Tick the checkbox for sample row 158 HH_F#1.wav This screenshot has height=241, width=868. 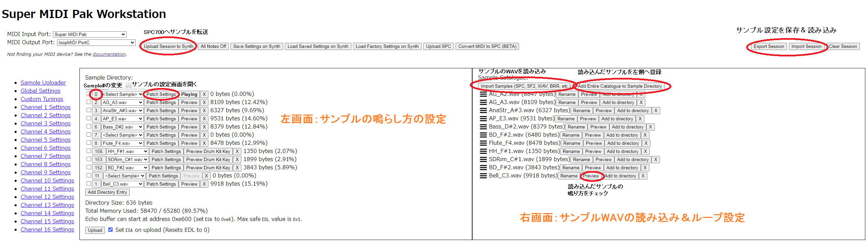[89, 151]
